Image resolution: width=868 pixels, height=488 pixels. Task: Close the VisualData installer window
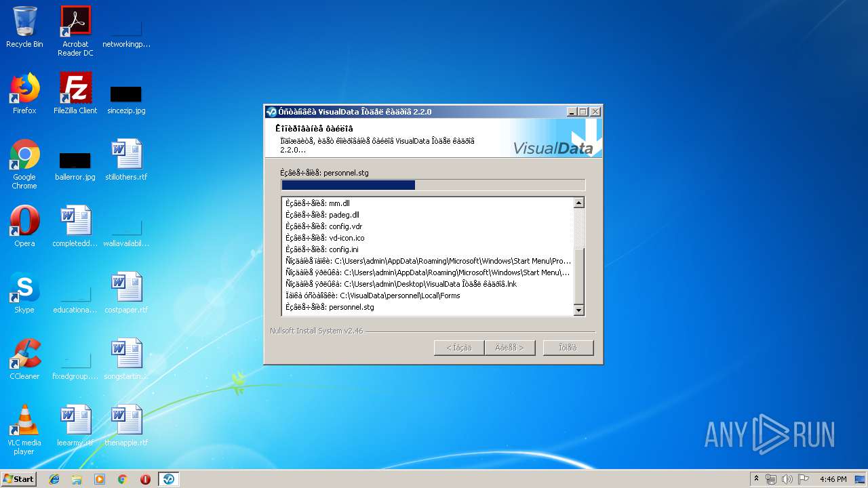pyautogui.click(x=595, y=112)
